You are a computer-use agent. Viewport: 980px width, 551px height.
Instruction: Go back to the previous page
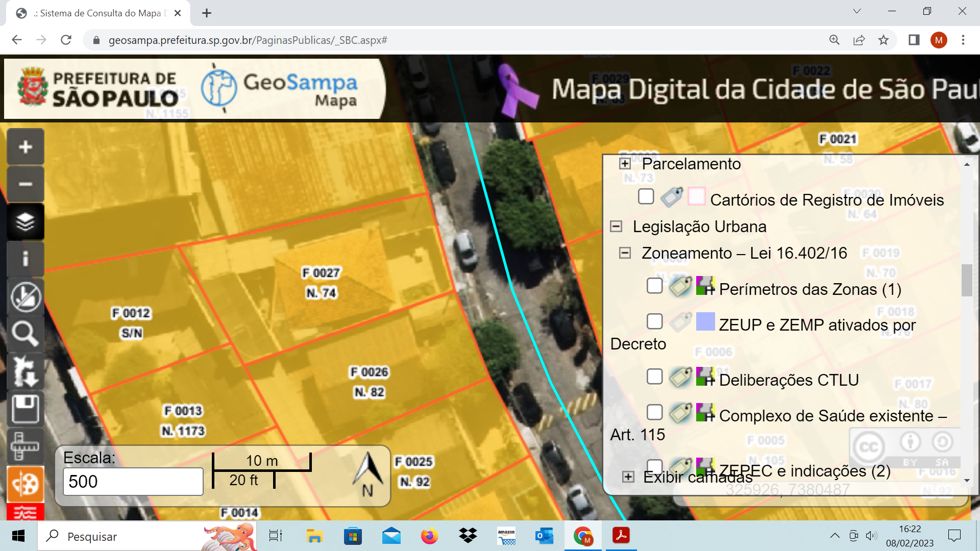coord(17,40)
